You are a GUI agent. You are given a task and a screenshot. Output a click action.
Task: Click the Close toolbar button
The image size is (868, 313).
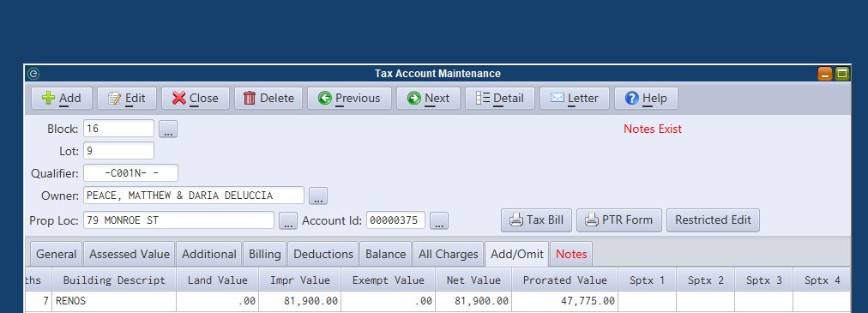[196, 99]
